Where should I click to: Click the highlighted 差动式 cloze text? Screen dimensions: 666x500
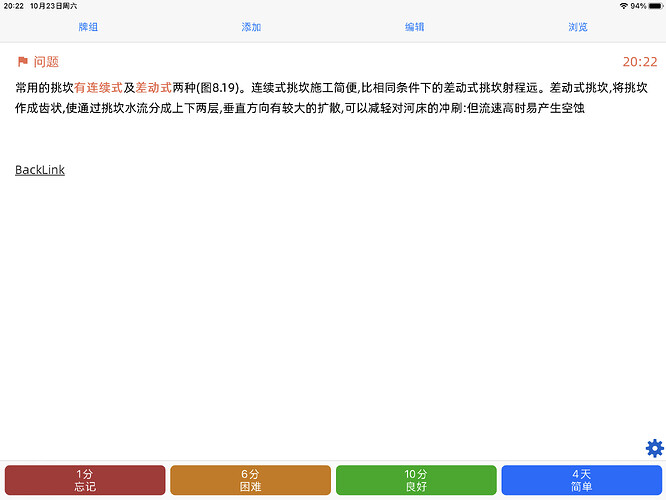(153, 88)
